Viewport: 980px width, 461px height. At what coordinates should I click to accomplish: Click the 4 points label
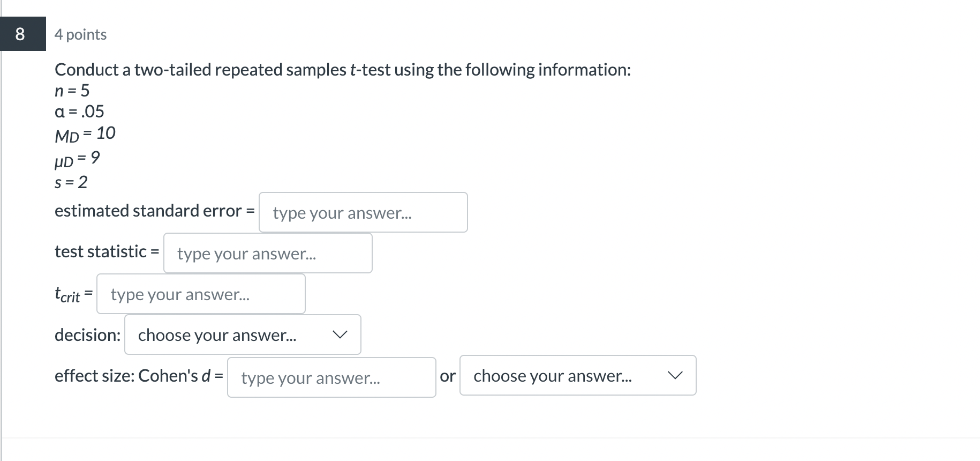point(80,34)
